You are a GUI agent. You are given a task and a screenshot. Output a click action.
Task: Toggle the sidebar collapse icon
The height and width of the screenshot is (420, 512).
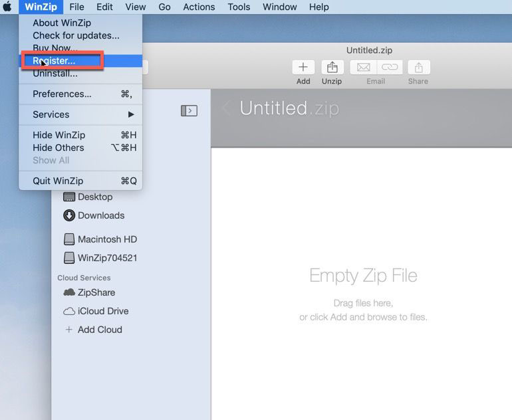click(189, 110)
